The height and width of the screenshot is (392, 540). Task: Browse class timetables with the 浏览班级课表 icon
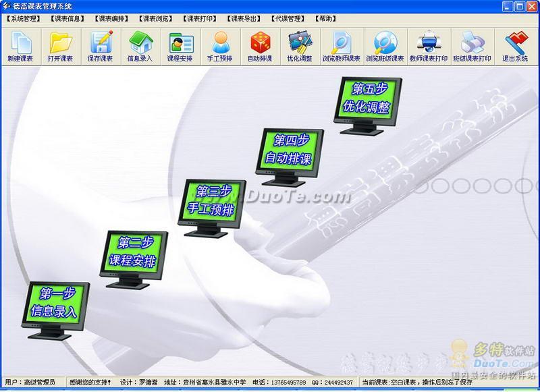pos(385,47)
